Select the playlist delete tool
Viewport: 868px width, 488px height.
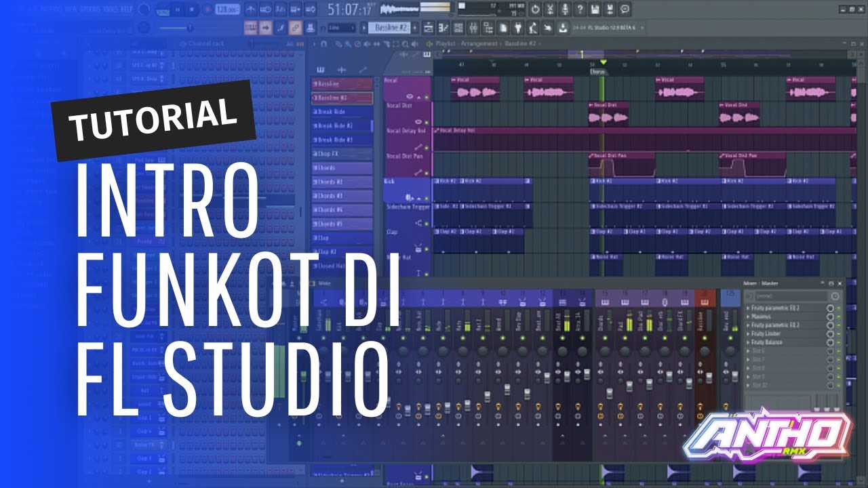click(357, 44)
